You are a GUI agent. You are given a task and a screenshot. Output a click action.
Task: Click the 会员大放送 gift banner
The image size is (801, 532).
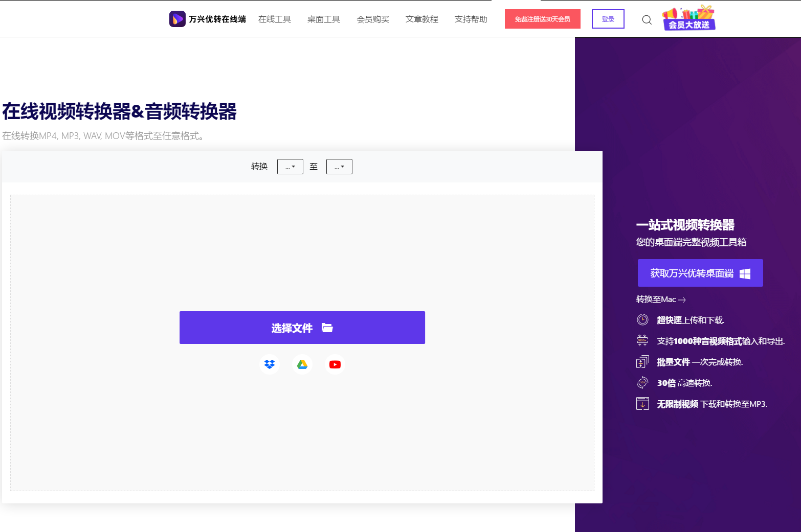point(688,18)
